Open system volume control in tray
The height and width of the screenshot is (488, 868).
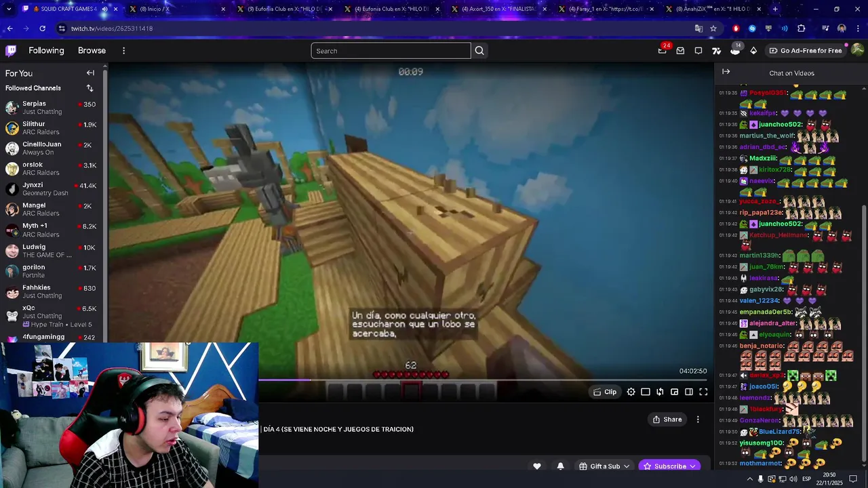[x=793, y=479]
